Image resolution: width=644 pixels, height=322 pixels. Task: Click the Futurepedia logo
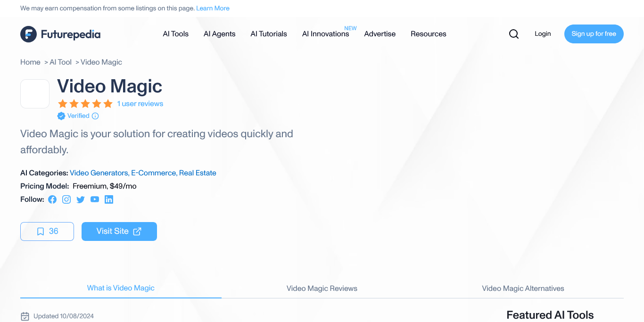pos(60,34)
